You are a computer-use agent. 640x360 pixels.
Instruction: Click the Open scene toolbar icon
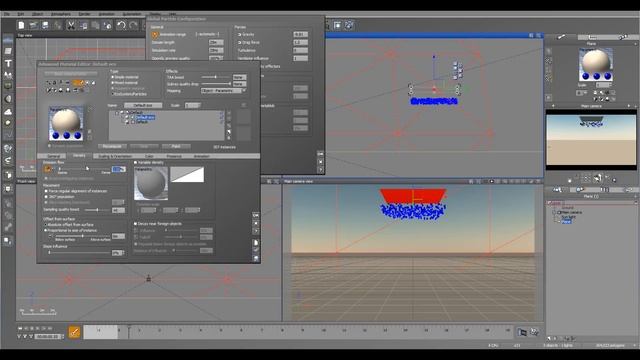tap(33, 25)
